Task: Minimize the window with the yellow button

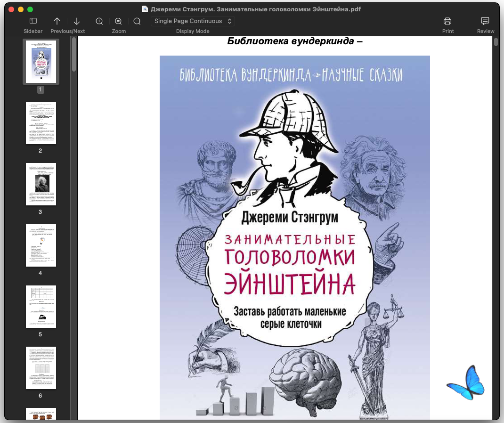Action: pos(21,9)
